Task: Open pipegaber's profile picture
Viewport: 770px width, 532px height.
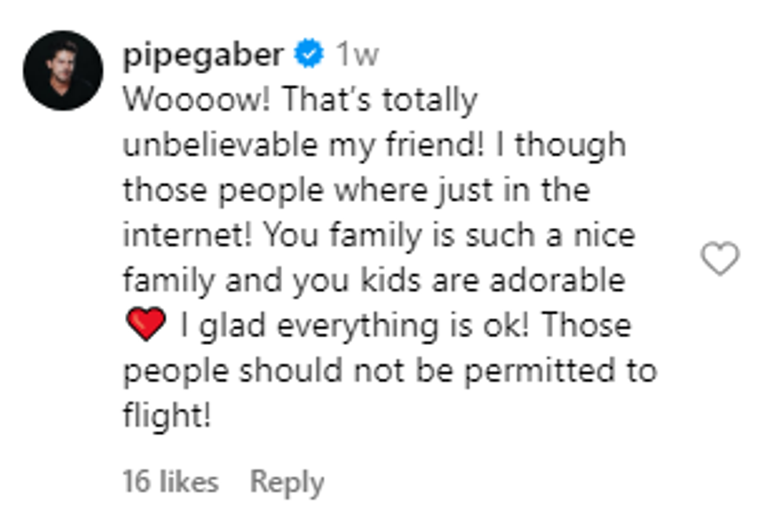Action: tap(63, 71)
